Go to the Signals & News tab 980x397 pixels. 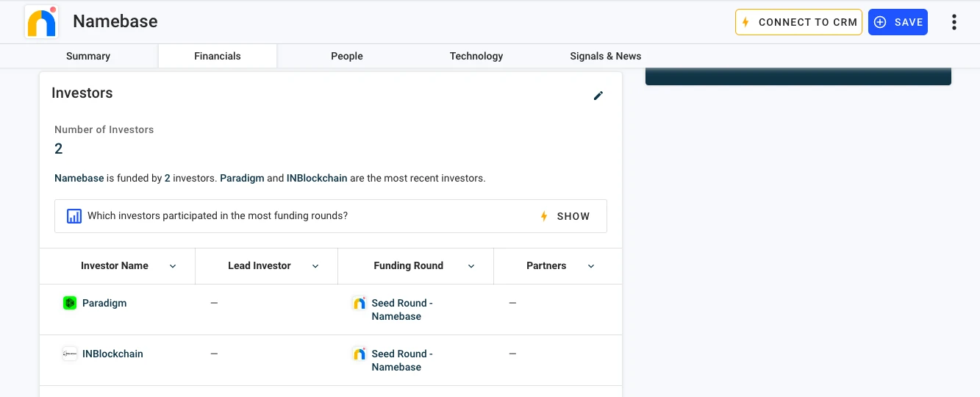point(605,56)
